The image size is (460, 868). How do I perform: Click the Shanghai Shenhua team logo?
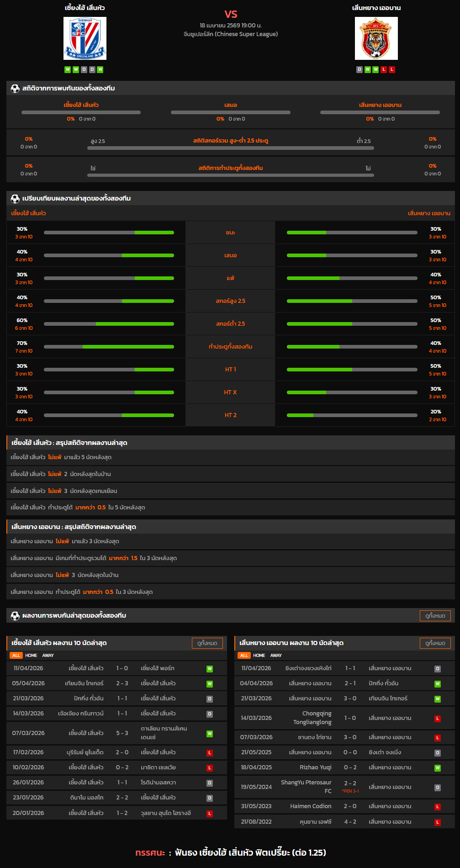[85, 38]
